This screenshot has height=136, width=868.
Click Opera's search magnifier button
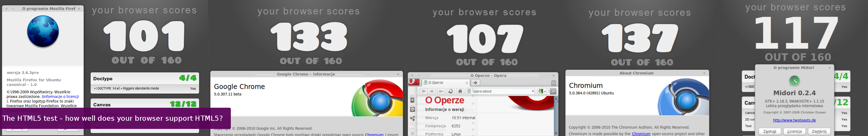[x=553, y=91]
